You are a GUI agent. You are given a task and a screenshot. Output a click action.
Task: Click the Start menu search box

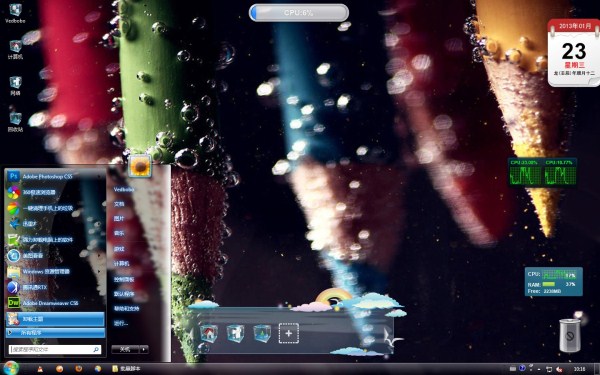pos(55,349)
